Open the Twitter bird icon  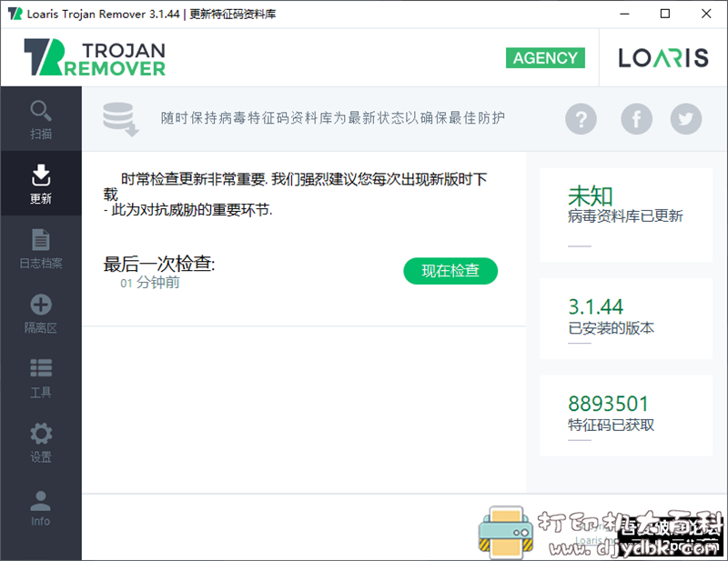(x=686, y=119)
